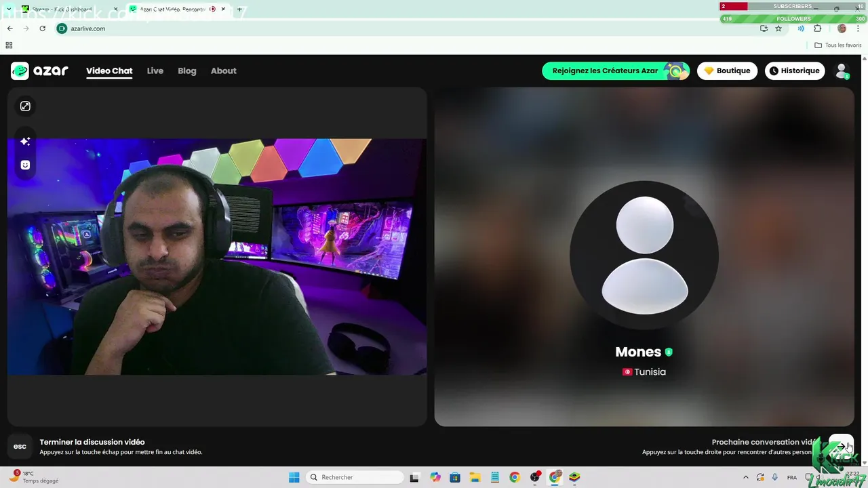The width and height of the screenshot is (868, 488).
Task: Open the Chrome three-dot menu
Action: coord(858,28)
